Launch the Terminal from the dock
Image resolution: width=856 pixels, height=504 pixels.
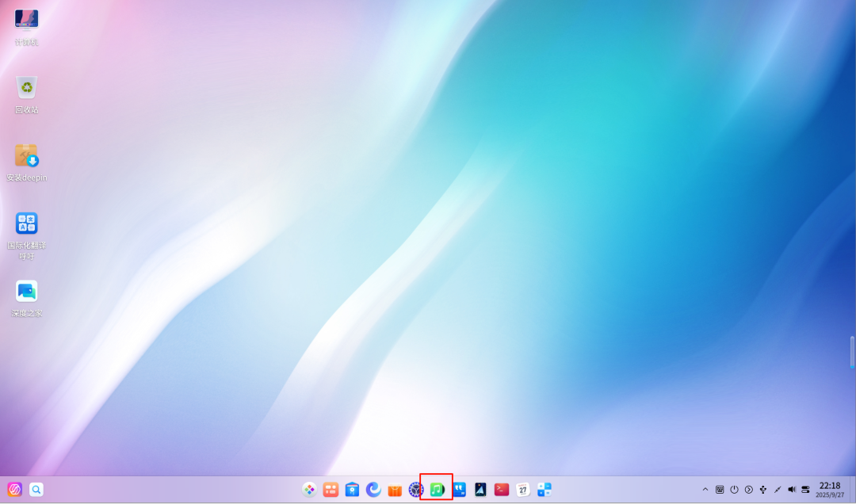pos(502,490)
